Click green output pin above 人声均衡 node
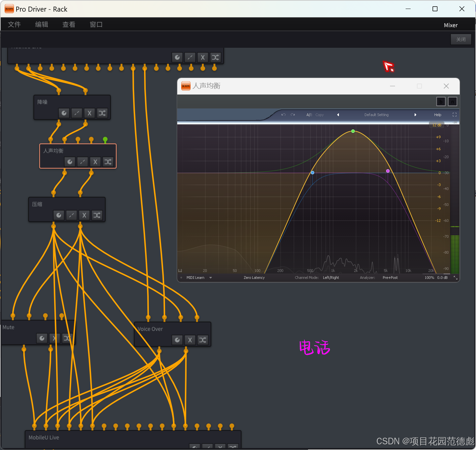Image resolution: width=476 pixels, height=450 pixels. (105, 139)
